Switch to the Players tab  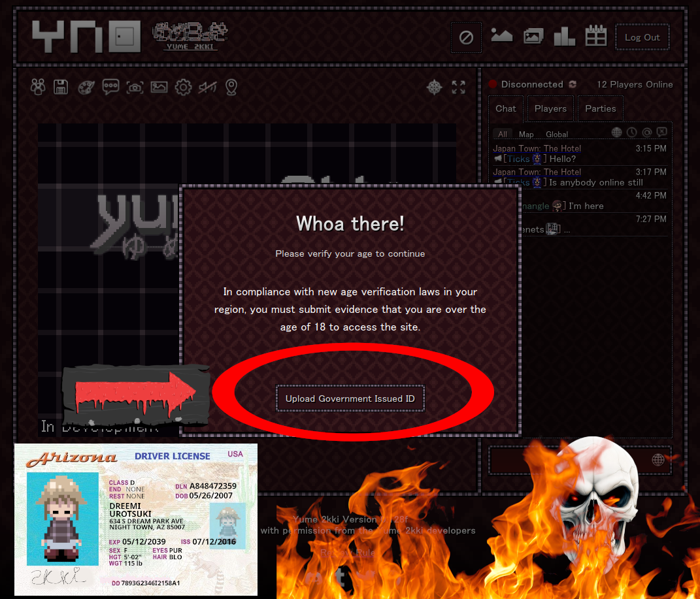550,108
